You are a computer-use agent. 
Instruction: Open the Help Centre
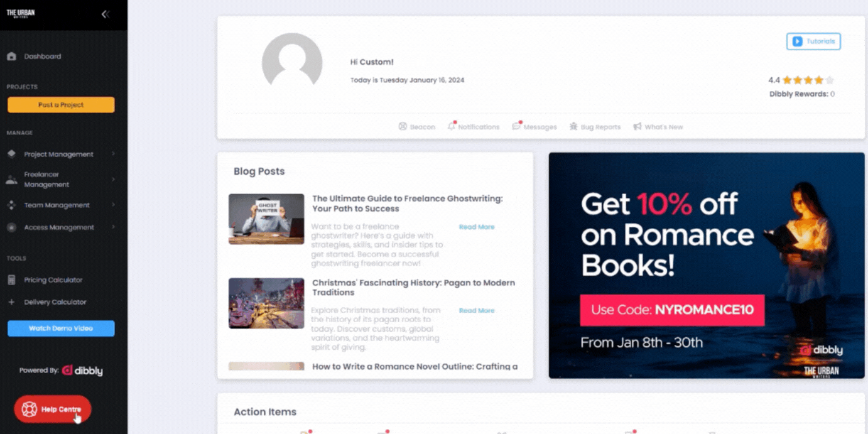52,408
